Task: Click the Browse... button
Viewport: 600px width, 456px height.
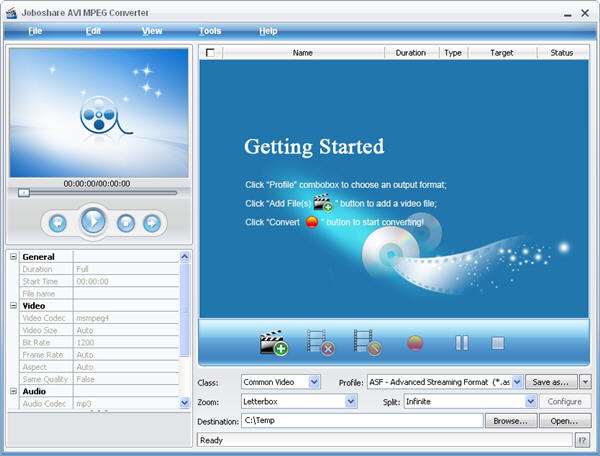Action: (x=510, y=421)
